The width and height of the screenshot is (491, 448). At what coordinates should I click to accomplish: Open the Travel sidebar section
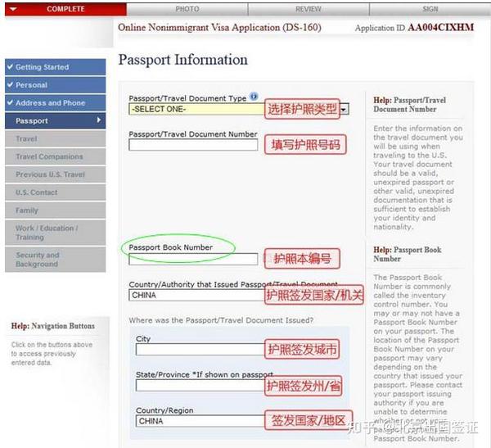click(x=56, y=138)
